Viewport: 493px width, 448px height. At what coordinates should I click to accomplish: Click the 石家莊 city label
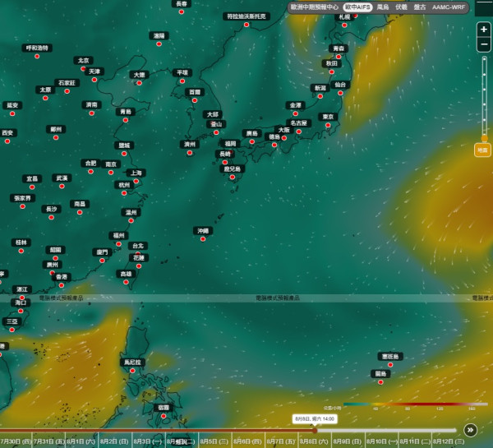[67, 83]
